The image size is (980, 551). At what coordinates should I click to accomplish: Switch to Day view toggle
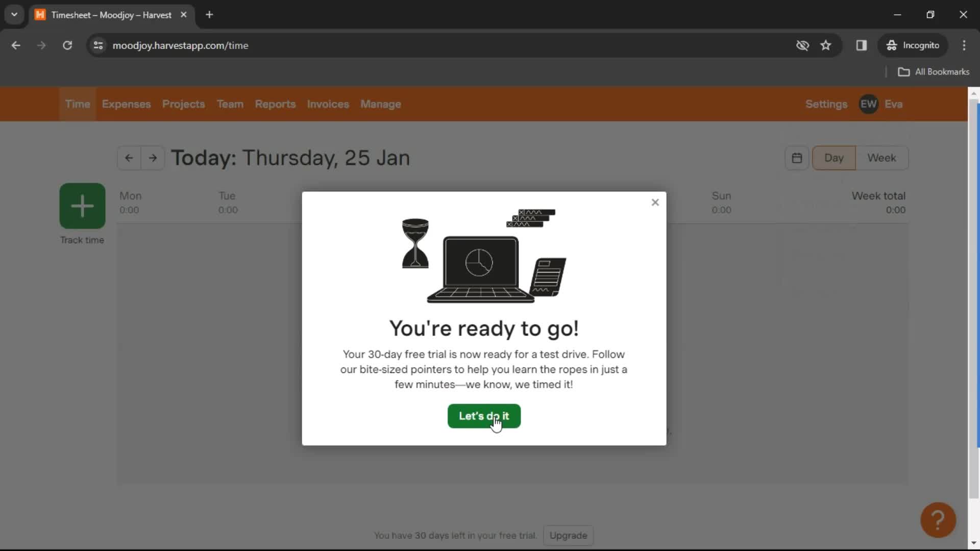click(x=834, y=158)
